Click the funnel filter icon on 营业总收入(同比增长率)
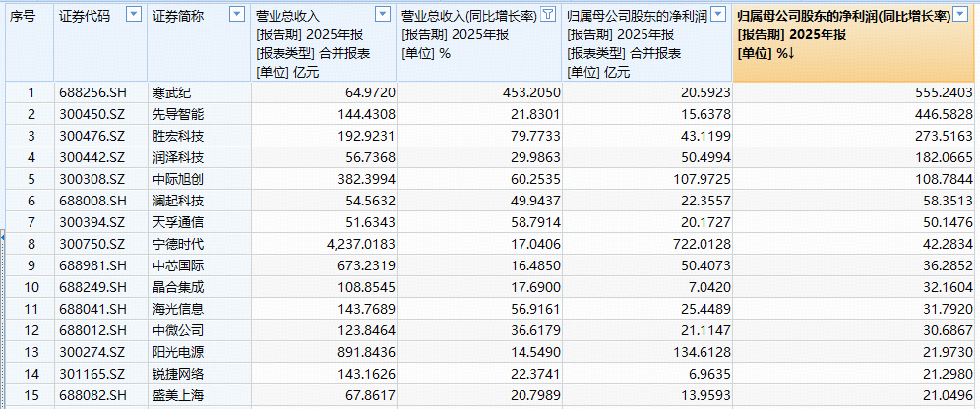Viewport: 980px width, 409px height. click(548, 16)
